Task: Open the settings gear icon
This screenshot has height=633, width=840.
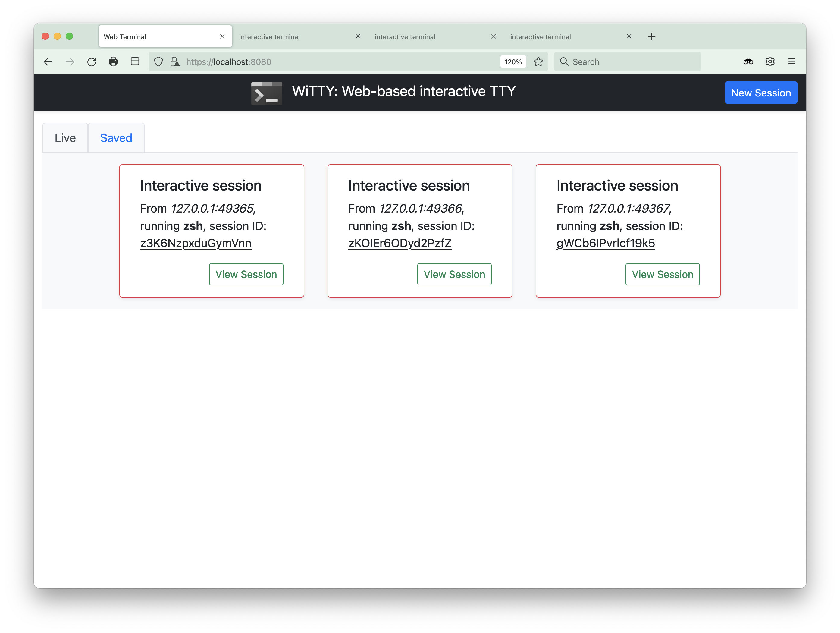Action: pyautogui.click(x=770, y=62)
